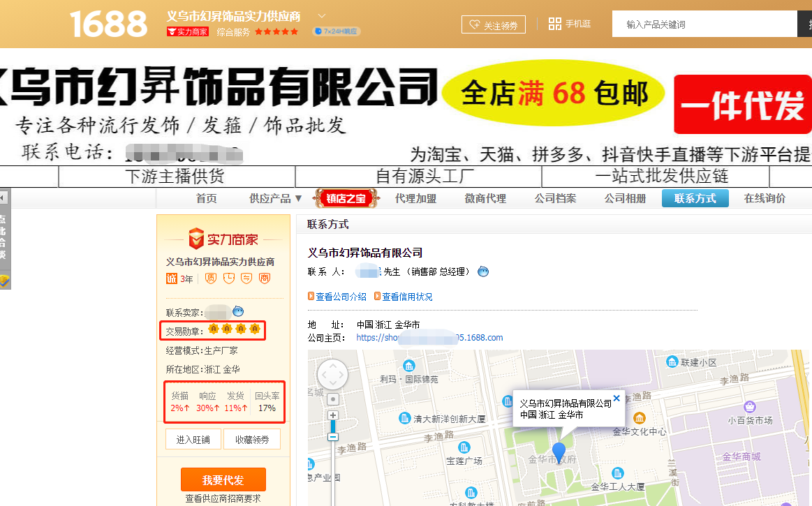812x506 pixels.
Task: Click the 7x24H响应 badge
Action: (336, 31)
